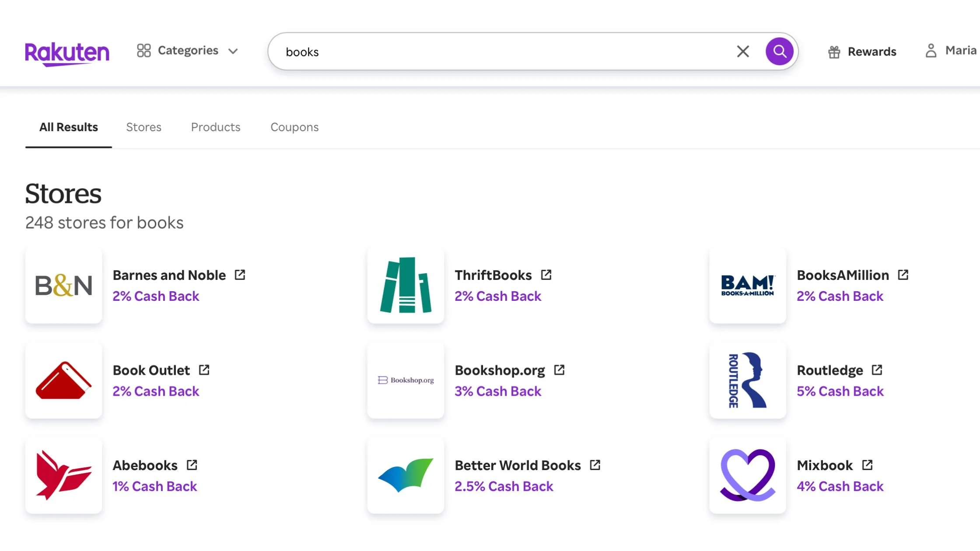Open the BAM! Books-A-Million logo

(748, 285)
